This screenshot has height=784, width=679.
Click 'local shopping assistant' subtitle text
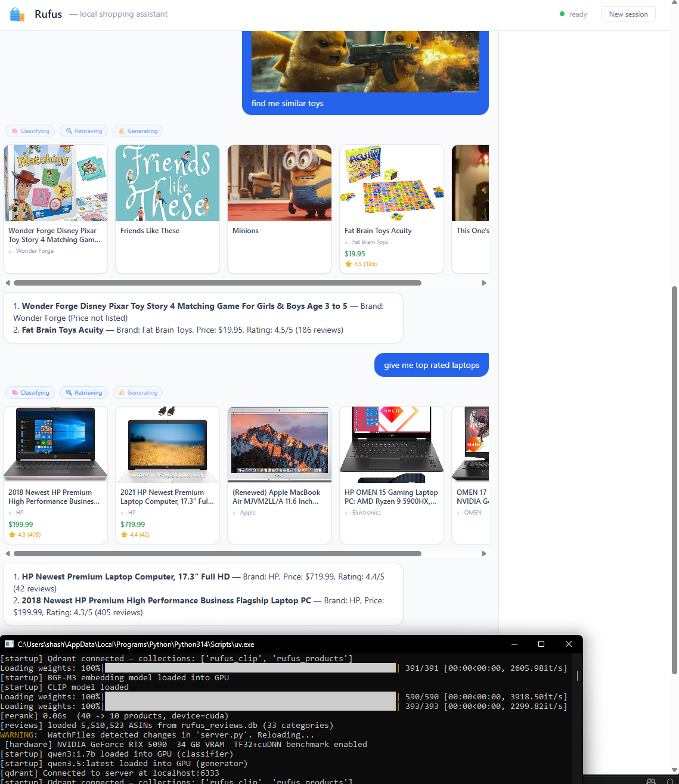[x=123, y=14]
